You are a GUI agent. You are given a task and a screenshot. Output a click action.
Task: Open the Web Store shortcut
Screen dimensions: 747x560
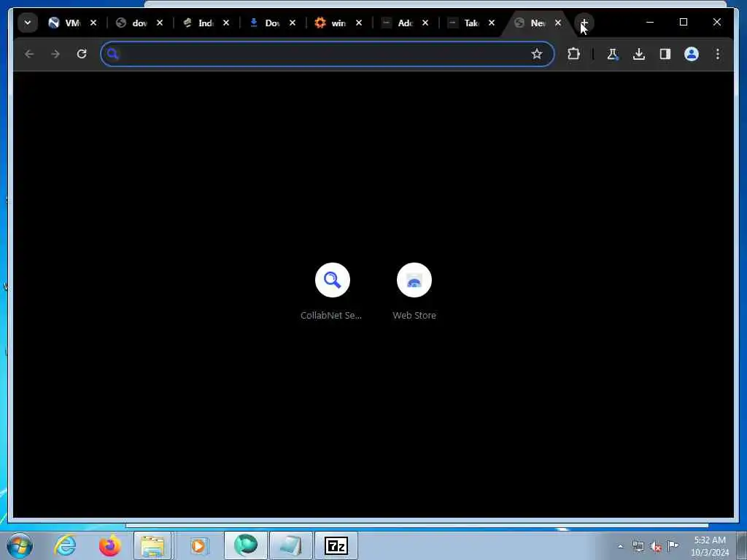point(414,292)
